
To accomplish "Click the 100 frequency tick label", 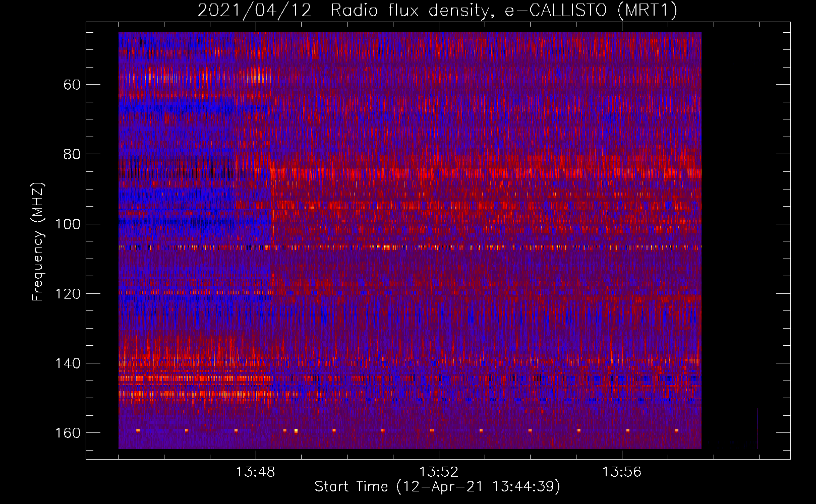I will point(68,224).
